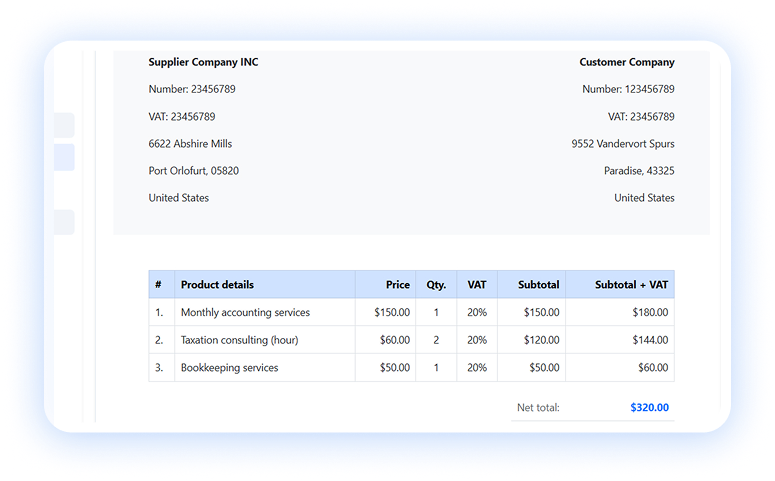Select the Bookkeeping services item
The width and height of the screenshot is (775, 481).
229,368
